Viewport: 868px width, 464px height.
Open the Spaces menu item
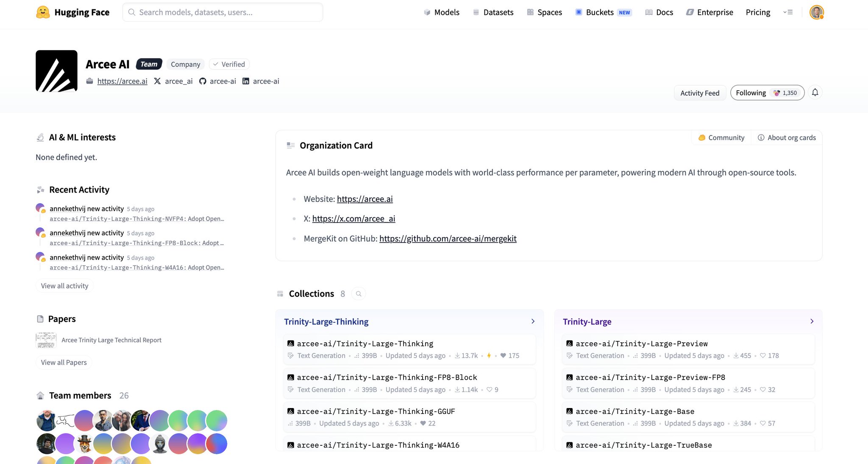pos(545,12)
